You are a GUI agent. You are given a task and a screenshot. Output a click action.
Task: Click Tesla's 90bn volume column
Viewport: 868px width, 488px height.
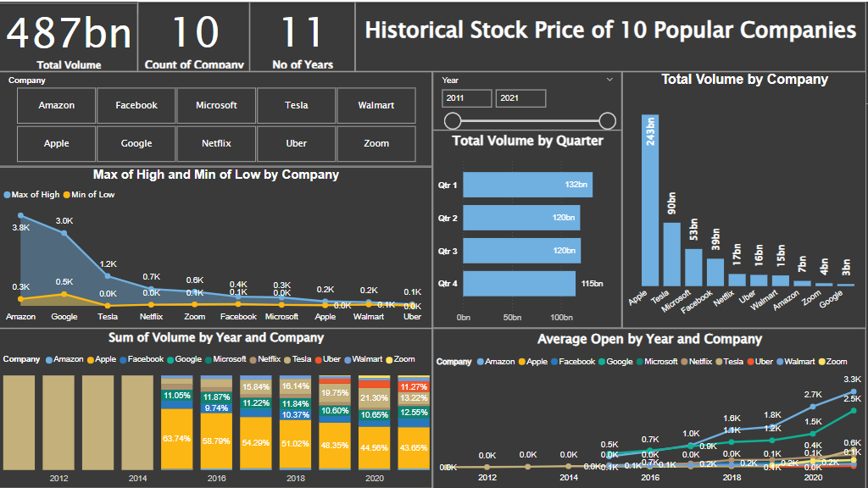click(x=671, y=254)
